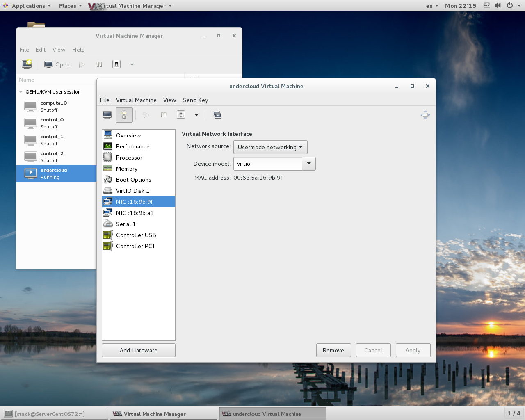Image resolution: width=525 pixels, height=420 pixels.
Task: Open the graphical console view icon
Action: 107,115
